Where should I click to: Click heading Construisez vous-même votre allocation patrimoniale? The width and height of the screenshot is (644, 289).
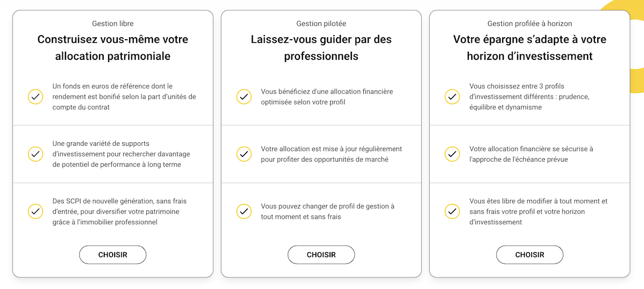113,48
